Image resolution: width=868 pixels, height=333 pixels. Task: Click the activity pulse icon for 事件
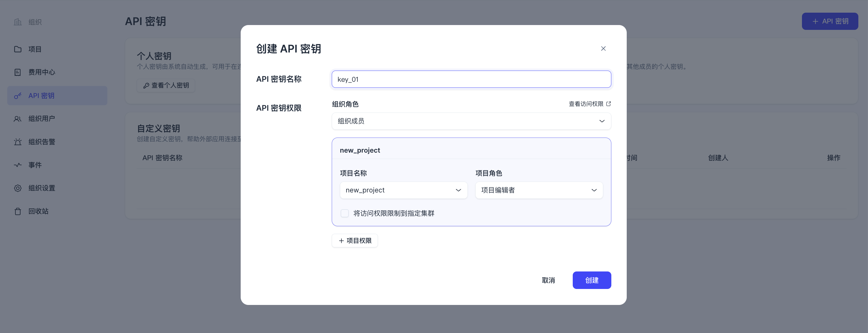pos(17,165)
